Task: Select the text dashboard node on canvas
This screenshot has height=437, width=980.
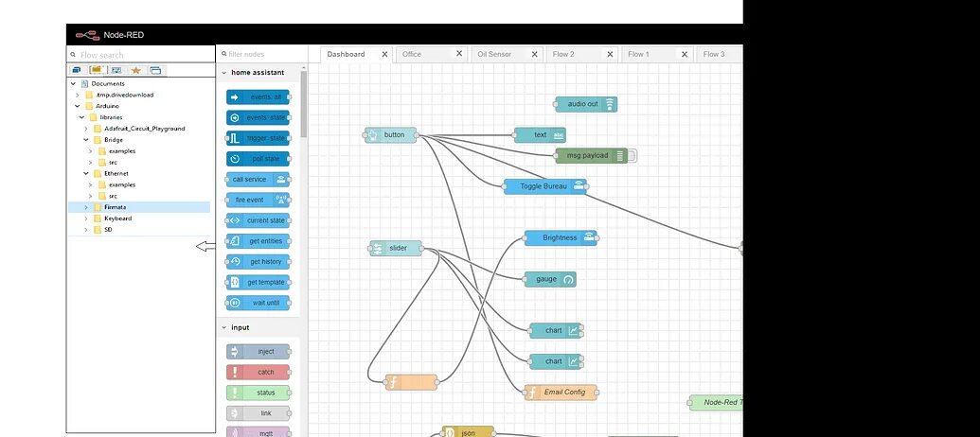Action: [540, 135]
